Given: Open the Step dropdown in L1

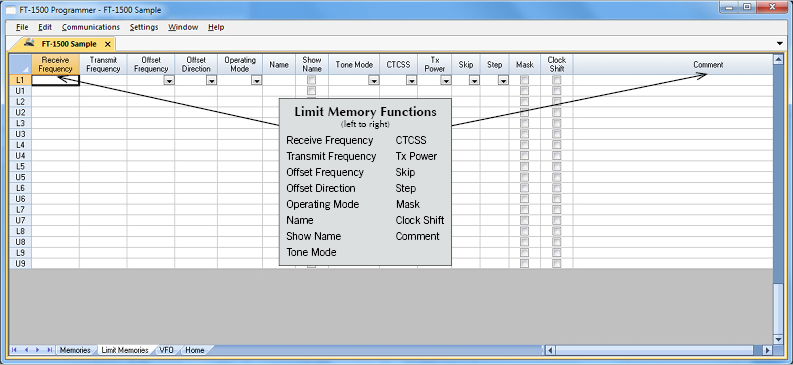Looking at the screenshot, I should 503,80.
